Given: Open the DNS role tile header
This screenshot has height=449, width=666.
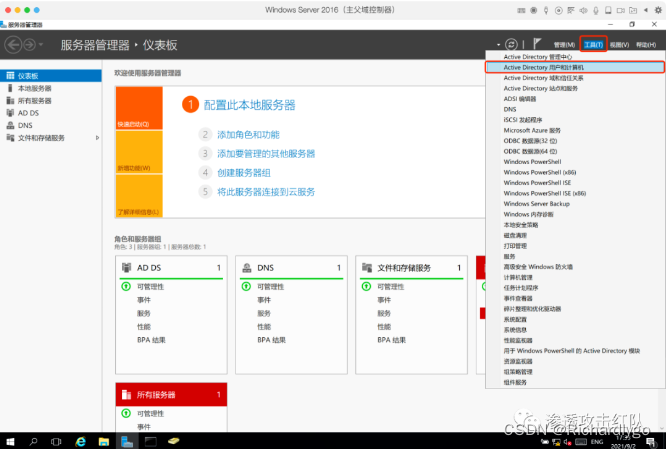Looking at the screenshot, I should coord(291,268).
